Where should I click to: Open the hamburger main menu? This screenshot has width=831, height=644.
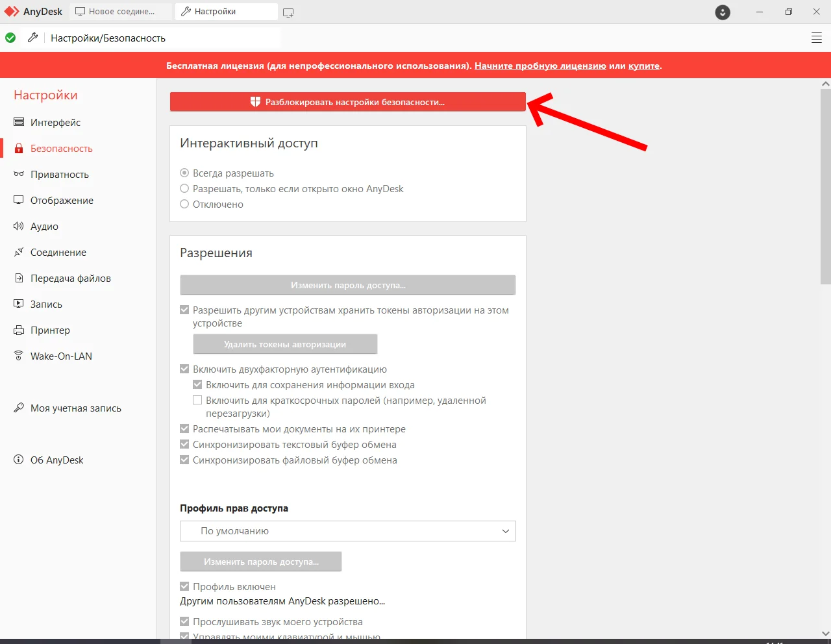(817, 38)
